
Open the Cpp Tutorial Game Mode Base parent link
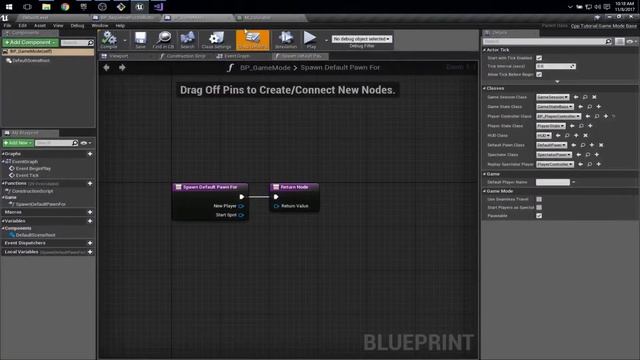[604, 26]
